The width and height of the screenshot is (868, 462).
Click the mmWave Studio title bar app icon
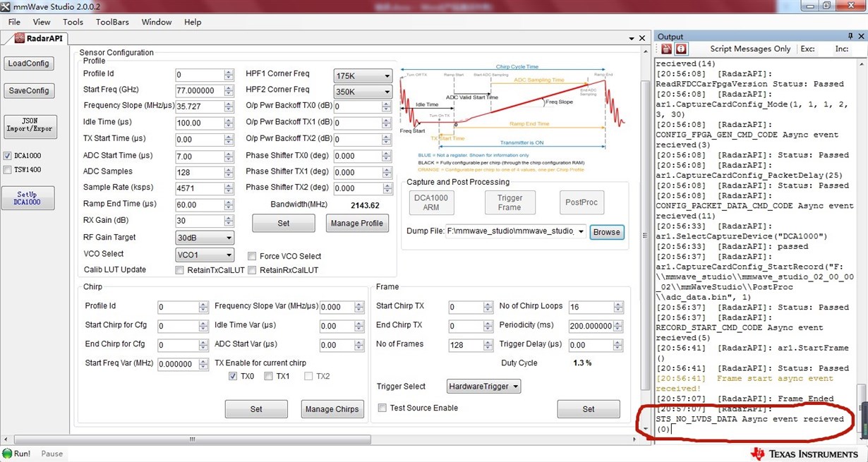(6, 6)
